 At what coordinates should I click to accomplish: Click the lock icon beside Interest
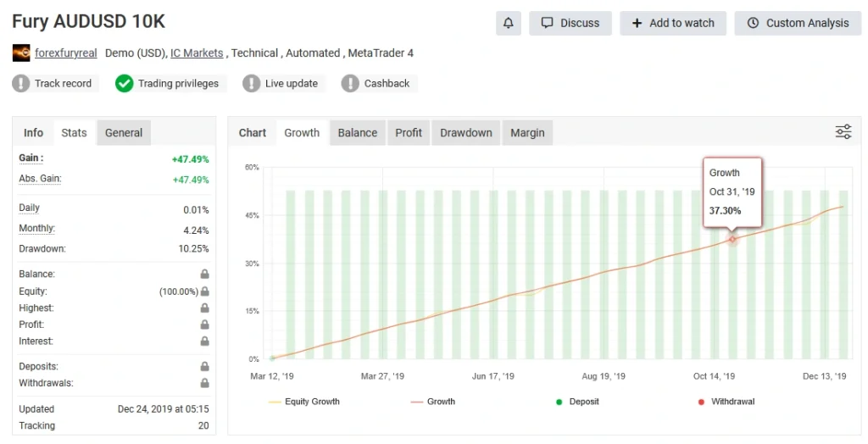(x=205, y=341)
